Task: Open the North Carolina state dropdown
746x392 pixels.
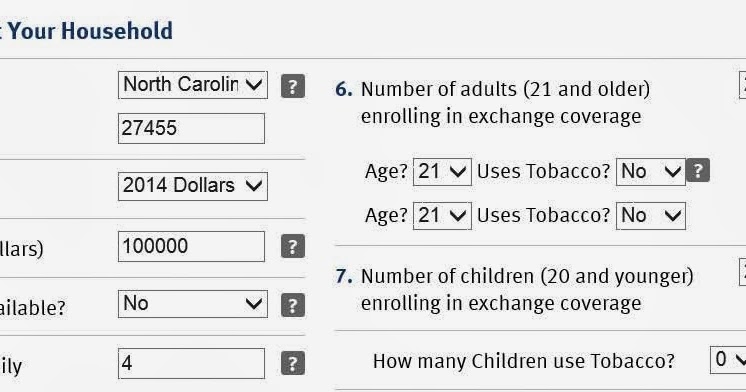Action: coord(193,85)
